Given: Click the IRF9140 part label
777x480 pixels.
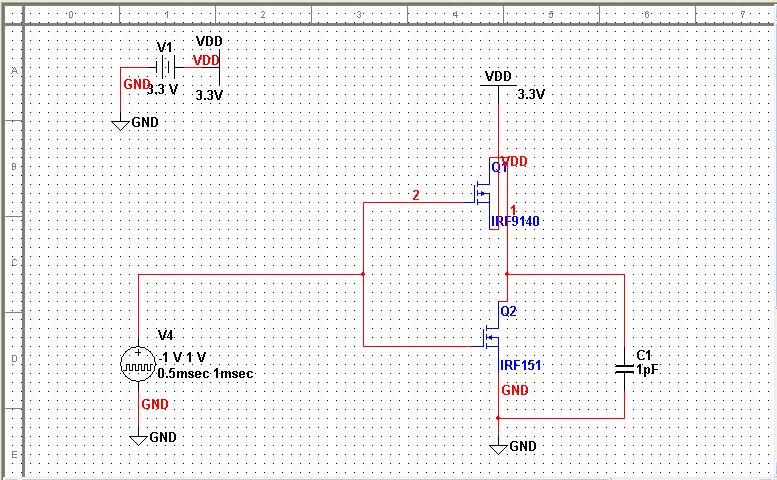Looking at the screenshot, I should point(515,221).
